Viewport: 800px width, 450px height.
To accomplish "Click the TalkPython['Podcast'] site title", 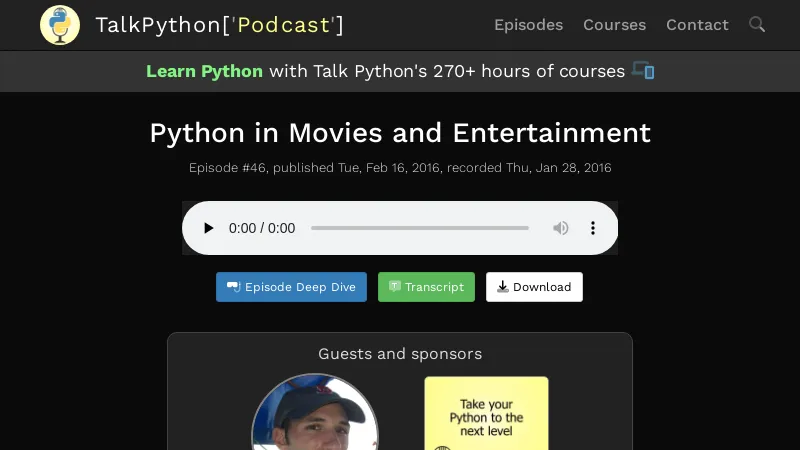I will click(219, 25).
